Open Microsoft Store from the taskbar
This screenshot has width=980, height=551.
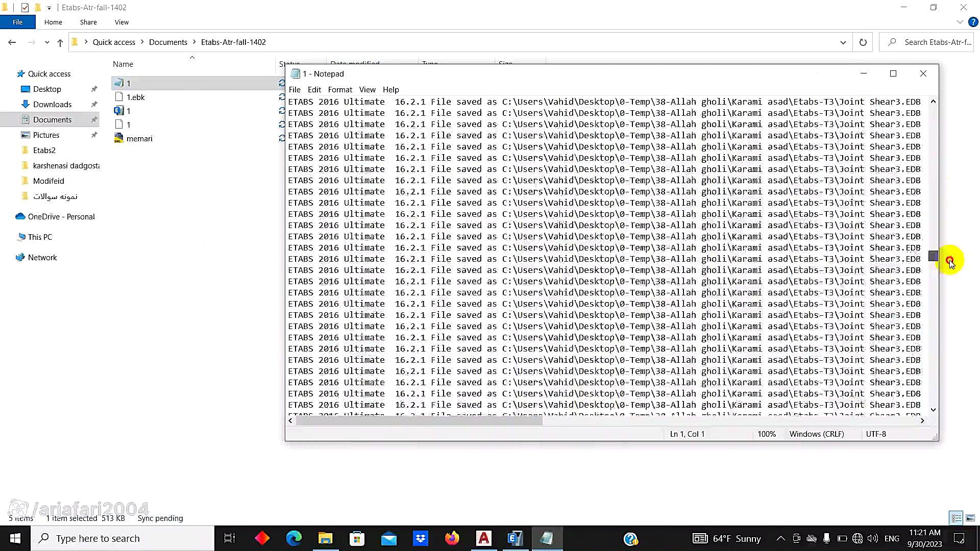[357, 538]
